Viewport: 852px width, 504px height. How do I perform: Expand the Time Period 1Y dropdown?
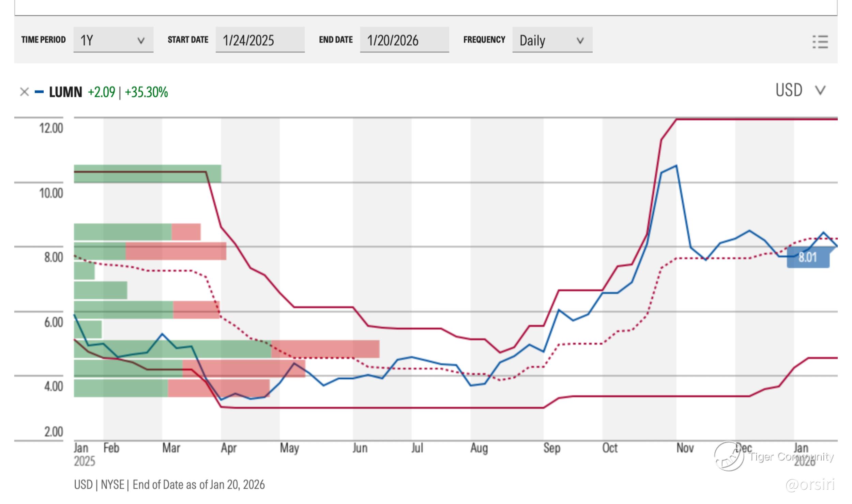113,40
